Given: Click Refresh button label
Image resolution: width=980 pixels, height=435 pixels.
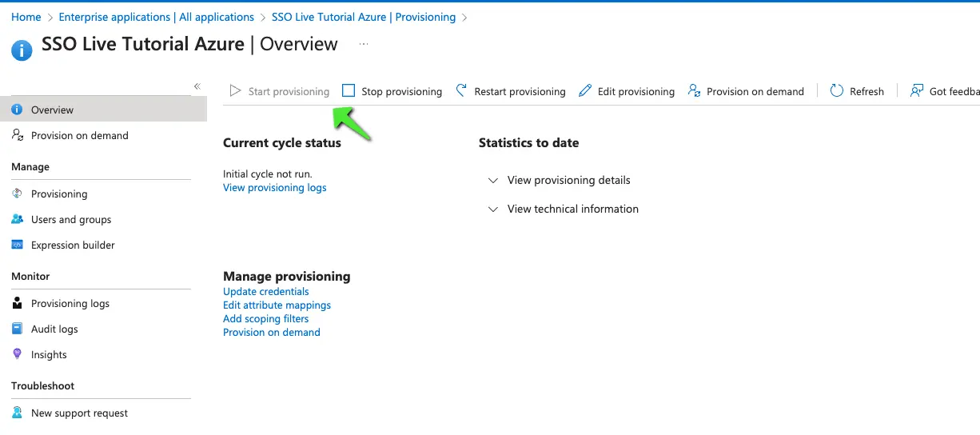Looking at the screenshot, I should tap(866, 92).
